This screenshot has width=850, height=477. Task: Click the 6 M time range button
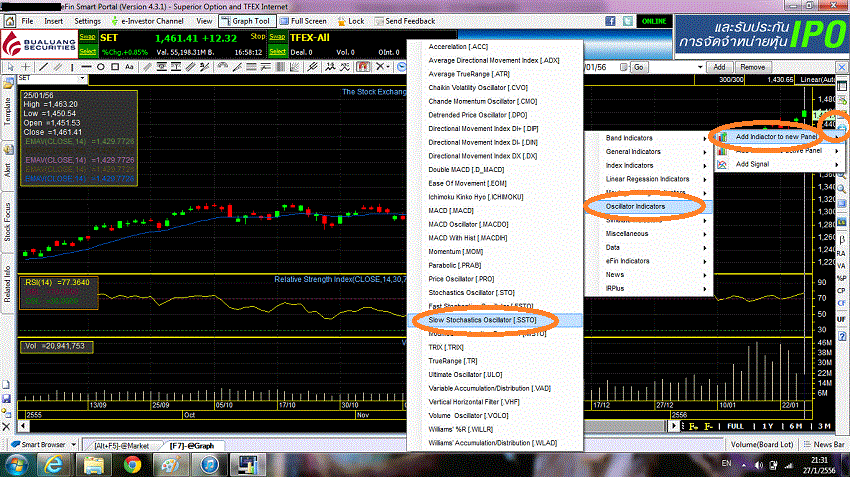pos(795,427)
